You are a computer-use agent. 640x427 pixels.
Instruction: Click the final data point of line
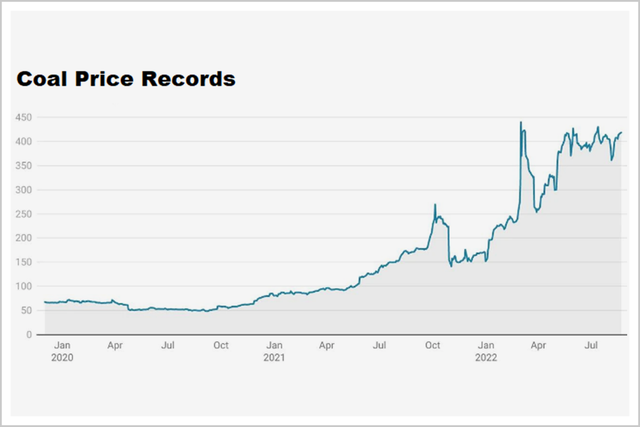pos(621,132)
